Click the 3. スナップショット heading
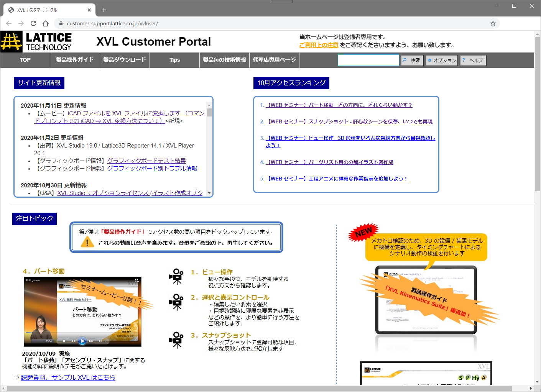 [x=221, y=335]
